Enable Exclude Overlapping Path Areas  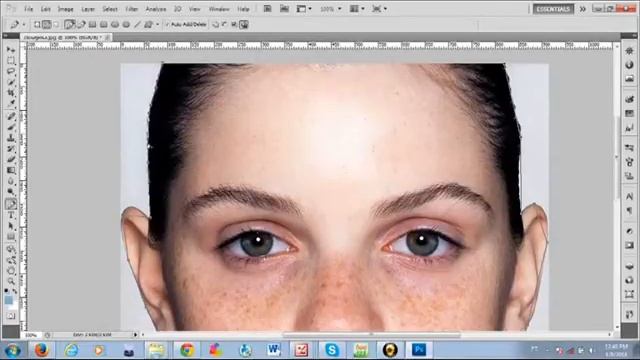244,24
